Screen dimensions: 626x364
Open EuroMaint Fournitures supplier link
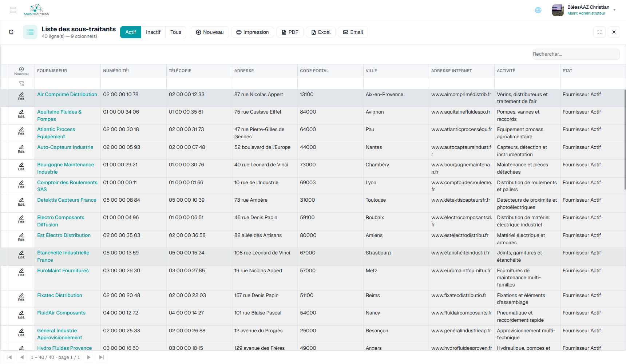(63, 270)
